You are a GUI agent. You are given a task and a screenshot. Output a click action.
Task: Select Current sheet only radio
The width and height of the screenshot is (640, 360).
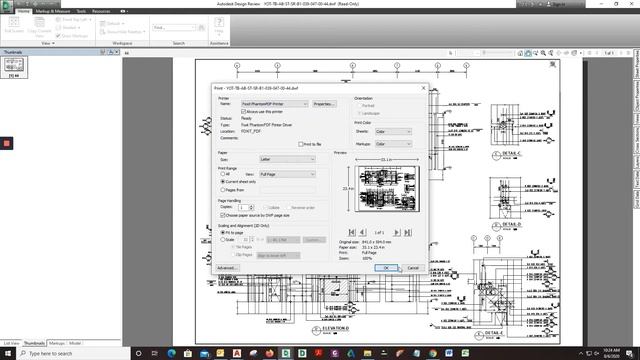coord(223,181)
